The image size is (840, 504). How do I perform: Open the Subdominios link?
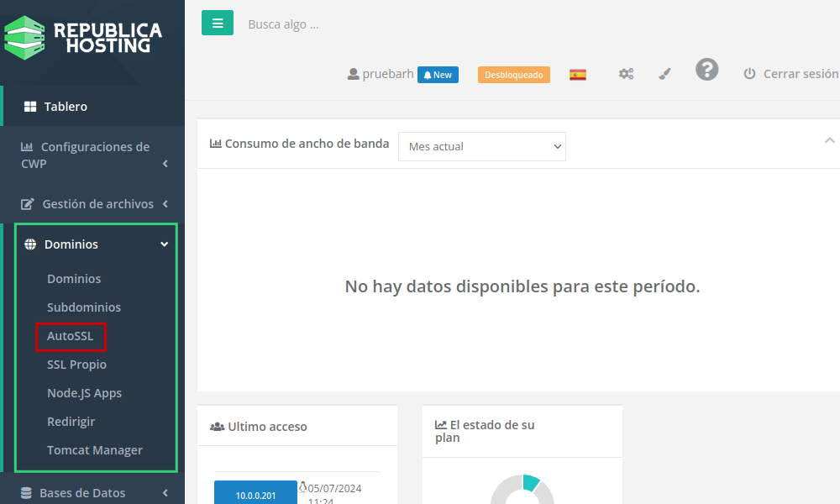click(84, 307)
